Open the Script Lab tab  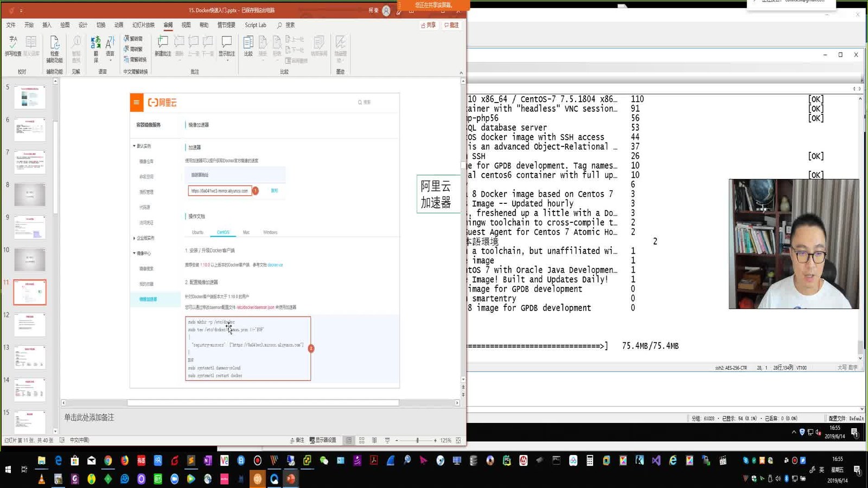256,25
